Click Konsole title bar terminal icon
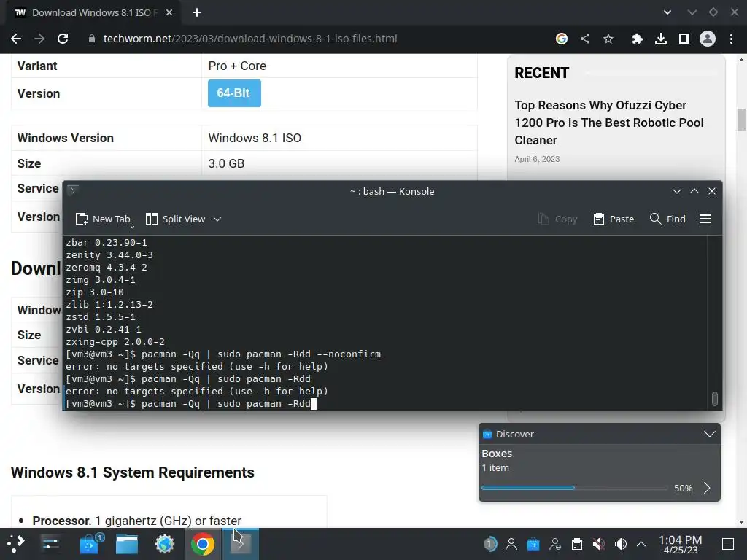 coord(73,191)
